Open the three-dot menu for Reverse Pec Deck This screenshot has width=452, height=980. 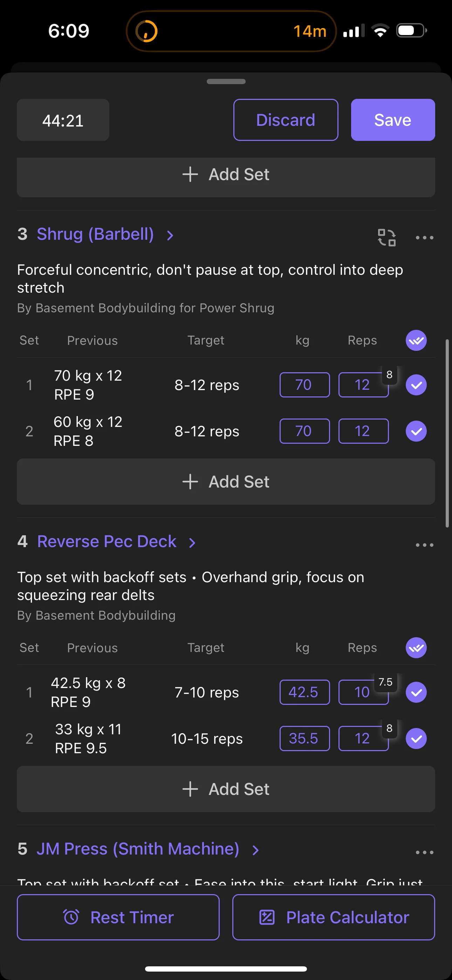click(424, 545)
